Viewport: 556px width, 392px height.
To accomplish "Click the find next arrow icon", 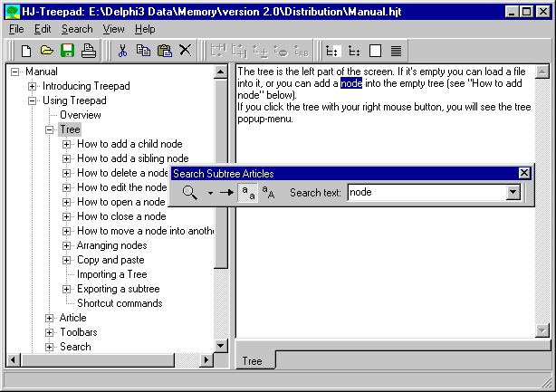I will tap(226, 193).
